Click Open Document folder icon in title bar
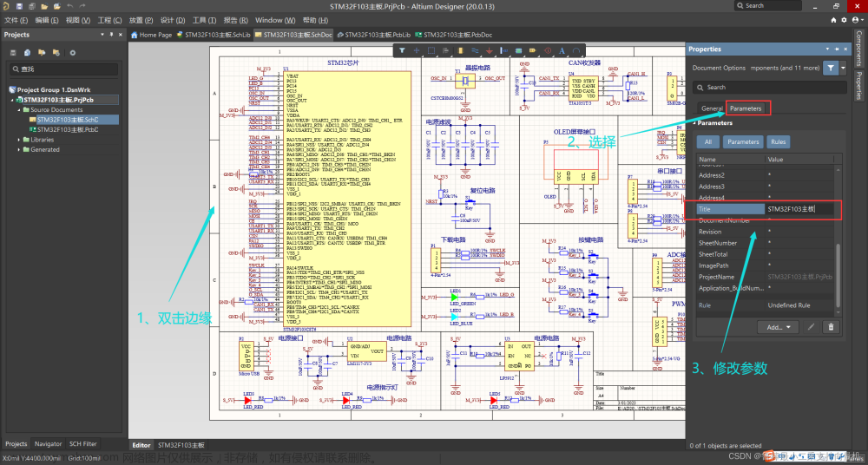Screen dimensions: 868x465 (x=45, y=6)
